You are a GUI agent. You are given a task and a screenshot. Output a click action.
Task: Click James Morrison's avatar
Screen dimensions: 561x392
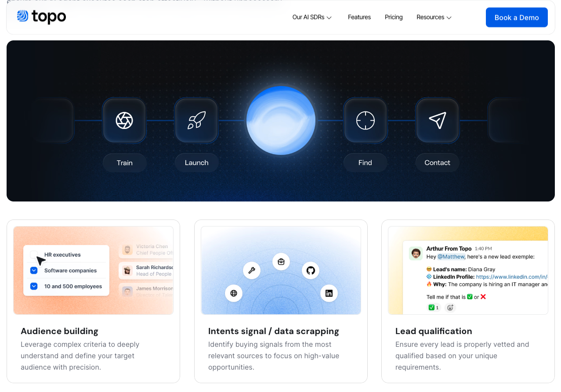127,291
